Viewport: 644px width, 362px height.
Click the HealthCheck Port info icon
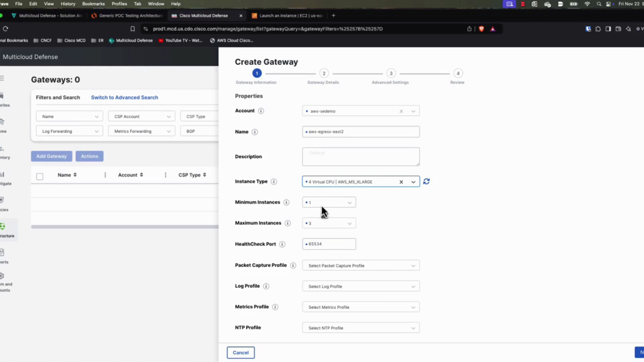click(x=282, y=244)
